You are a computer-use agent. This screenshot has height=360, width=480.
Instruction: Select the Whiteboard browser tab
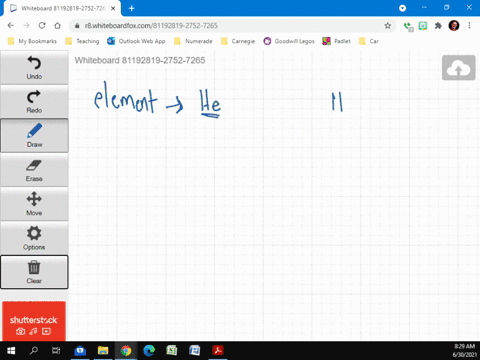click(62, 8)
